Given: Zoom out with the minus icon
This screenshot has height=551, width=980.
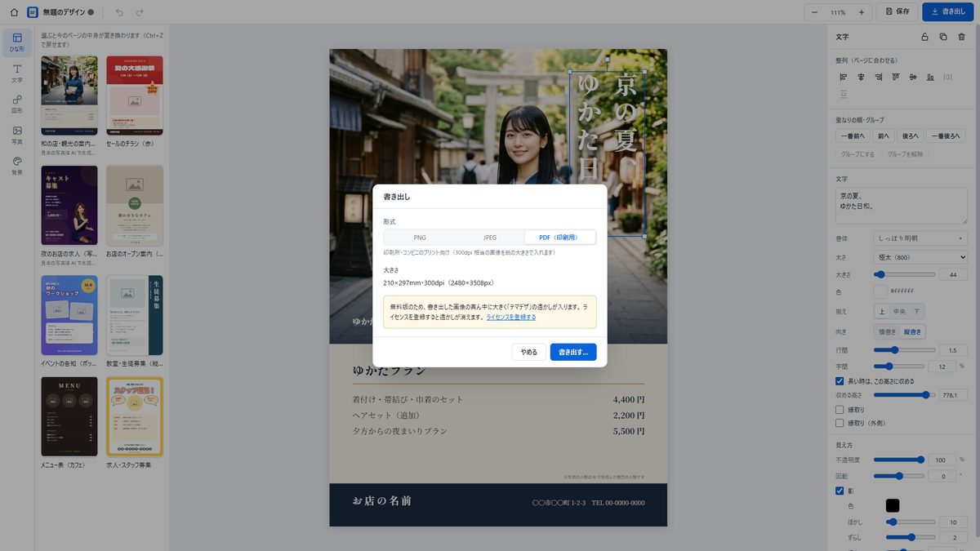Looking at the screenshot, I should point(815,12).
